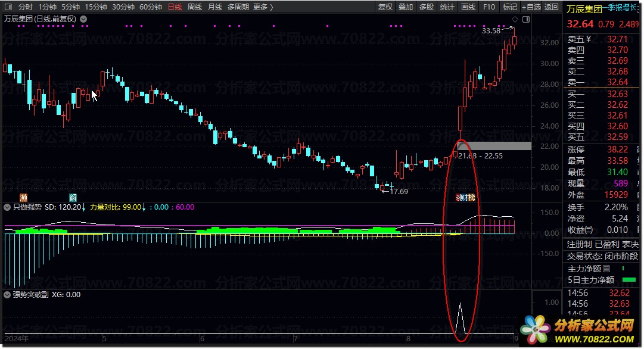Click the 叠加 overlay button
This screenshot has width=644, height=349.
406,7
